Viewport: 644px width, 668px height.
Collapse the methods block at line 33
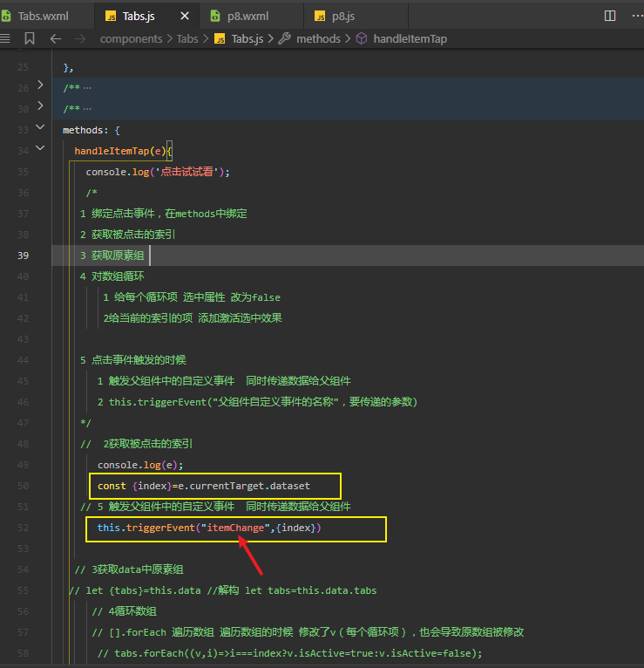point(40,127)
